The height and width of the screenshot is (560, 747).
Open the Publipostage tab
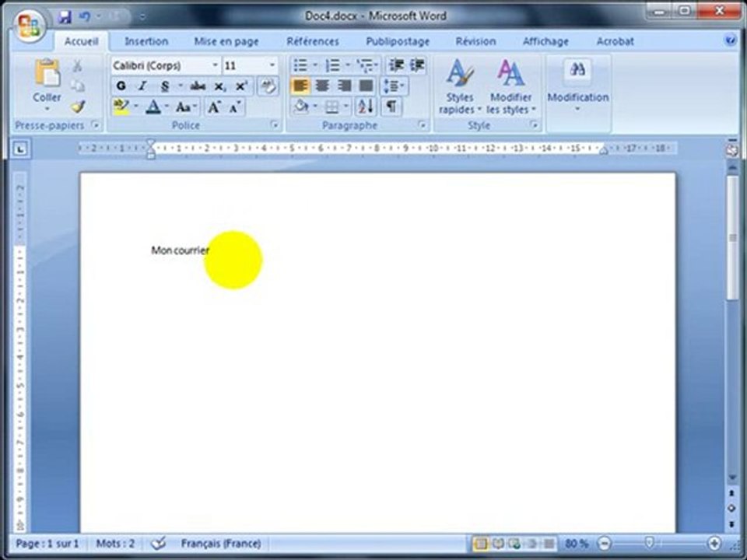[x=398, y=41]
